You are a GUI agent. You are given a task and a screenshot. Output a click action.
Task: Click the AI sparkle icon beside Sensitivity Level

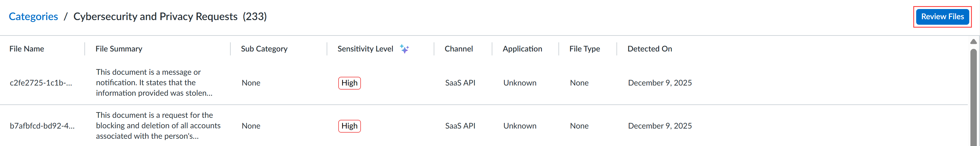pos(404,49)
